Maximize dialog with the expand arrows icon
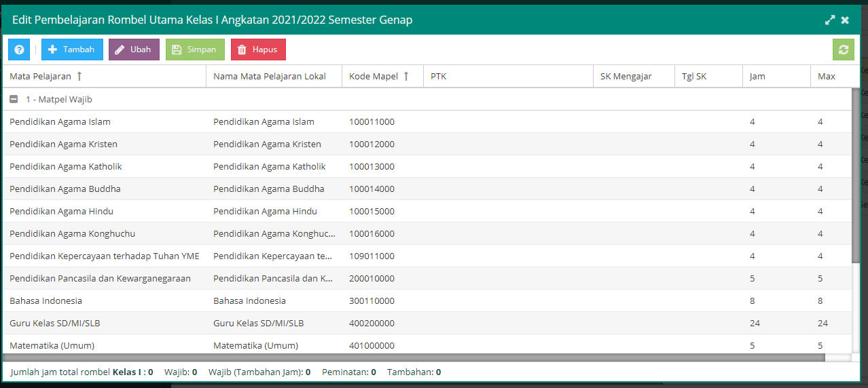Image resolution: width=868 pixels, height=388 pixels. 830,20
